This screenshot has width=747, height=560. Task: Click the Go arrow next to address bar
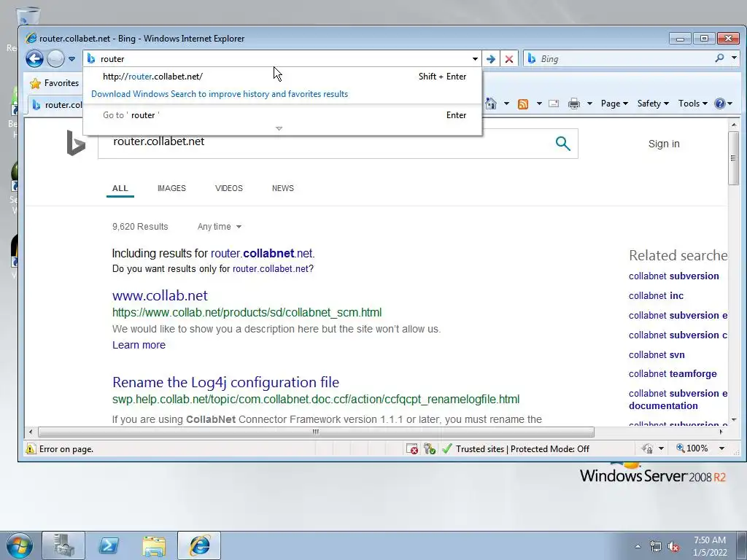(490, 59)
